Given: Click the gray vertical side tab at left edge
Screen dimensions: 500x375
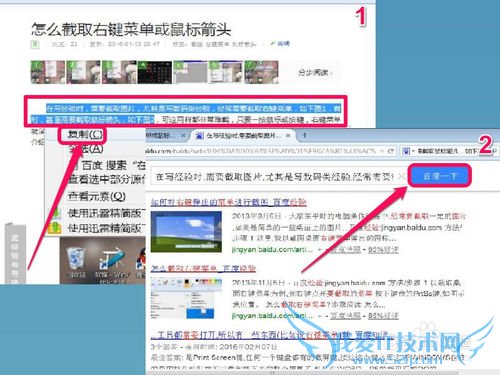Looking at the screenshot, I should (x=15, y=254).
